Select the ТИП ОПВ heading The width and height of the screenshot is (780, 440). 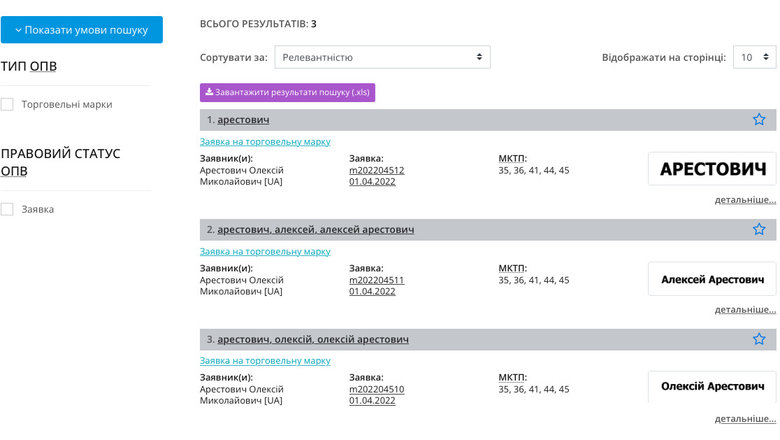(x=29, y=66)
